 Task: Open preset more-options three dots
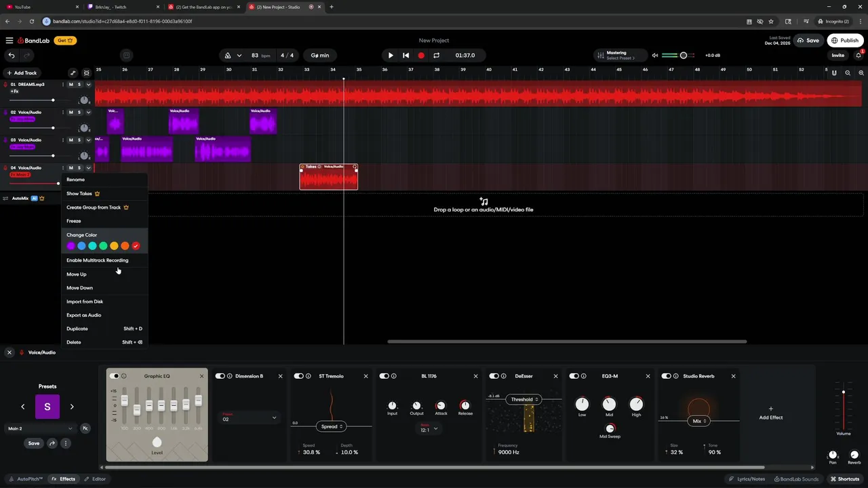[x=66, y=443]
